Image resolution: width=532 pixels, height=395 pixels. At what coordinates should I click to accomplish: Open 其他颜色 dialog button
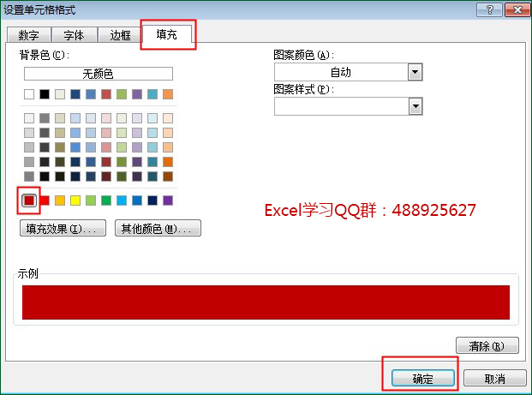click(x=158, y=229)
